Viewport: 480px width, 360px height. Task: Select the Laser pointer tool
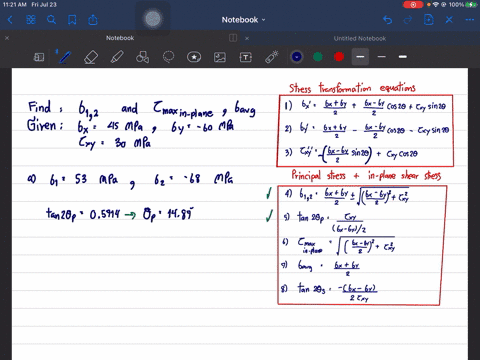[x=272, y=57]
